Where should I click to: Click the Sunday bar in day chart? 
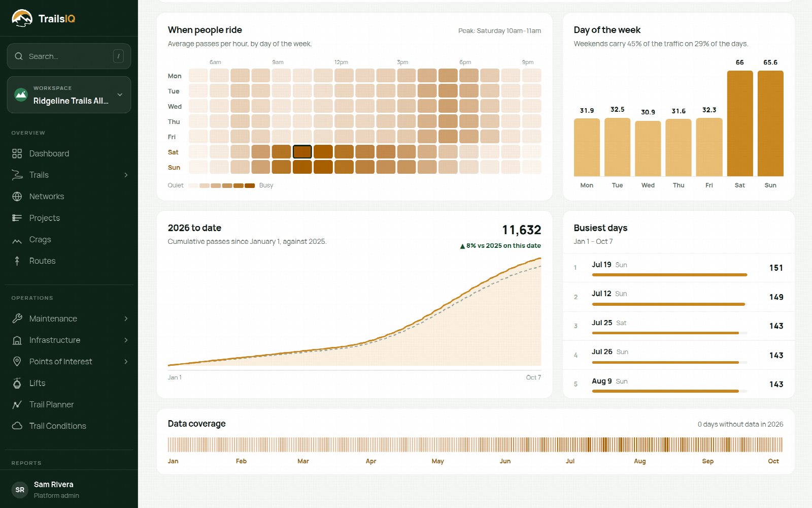[x=770, y=123]
